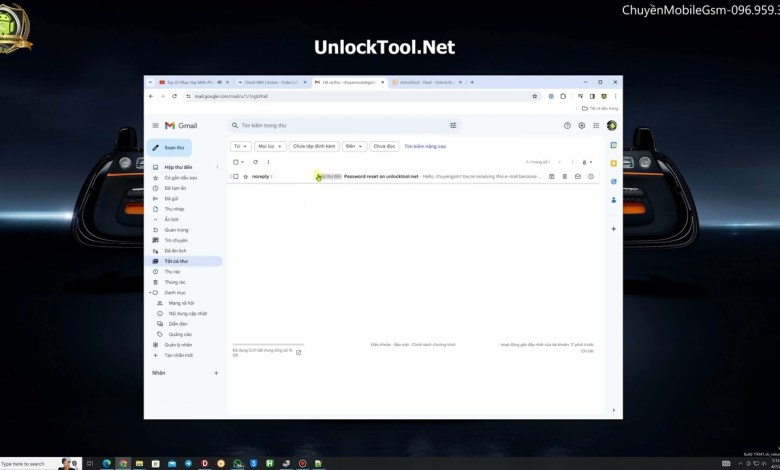The height and width of the screenshot is (470, 780).
Task: Click the Gmail support help icon
Action: click(x=567, y=126)
